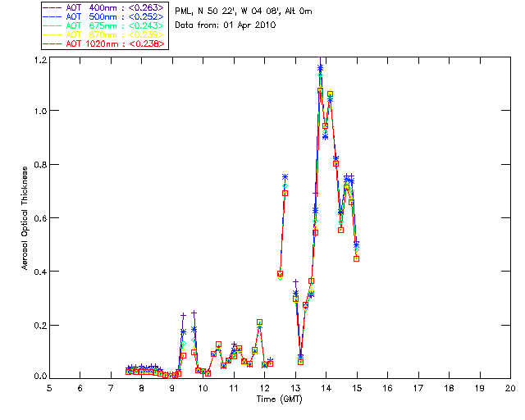Click the 1.2 y-axis tick label
This screenshot has height=420, width=525.
tap(40, 60)
